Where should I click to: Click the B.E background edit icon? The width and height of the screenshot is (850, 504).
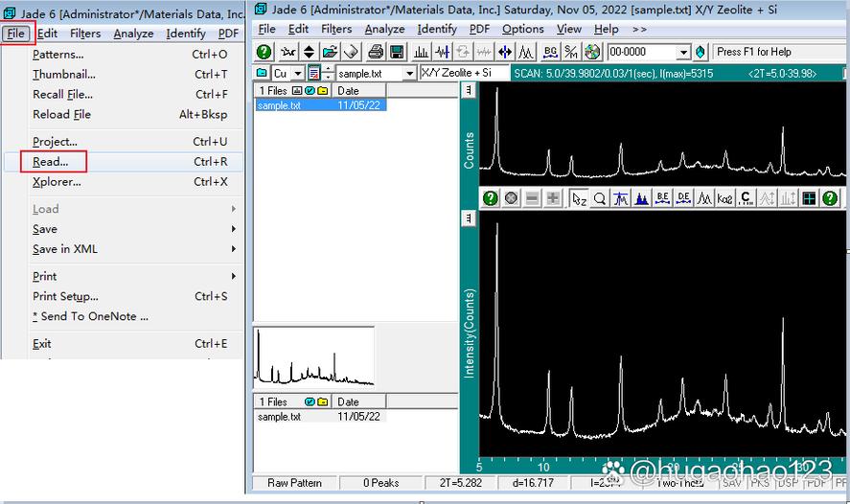(662, 199)
